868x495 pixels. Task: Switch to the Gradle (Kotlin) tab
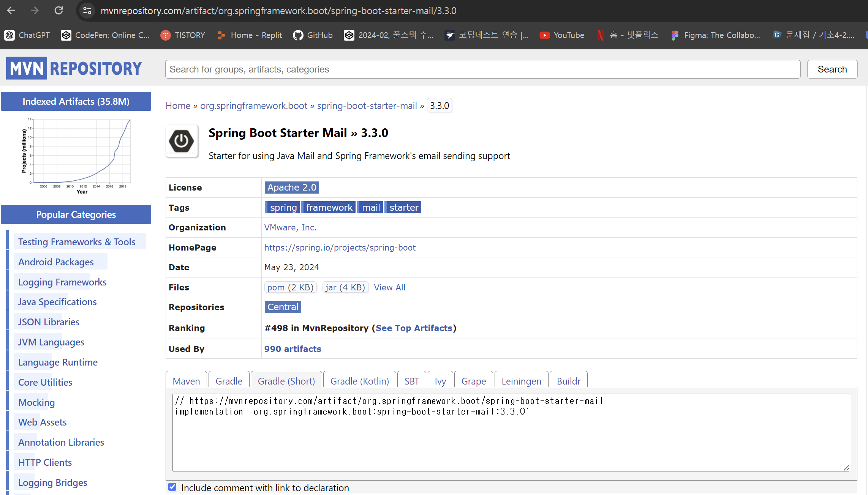(x=359, y=381)
